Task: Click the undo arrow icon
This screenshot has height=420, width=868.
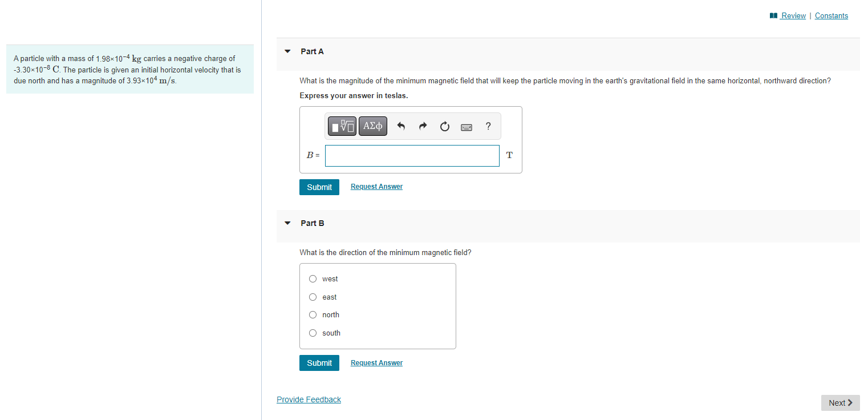Action: click(401, 127)
